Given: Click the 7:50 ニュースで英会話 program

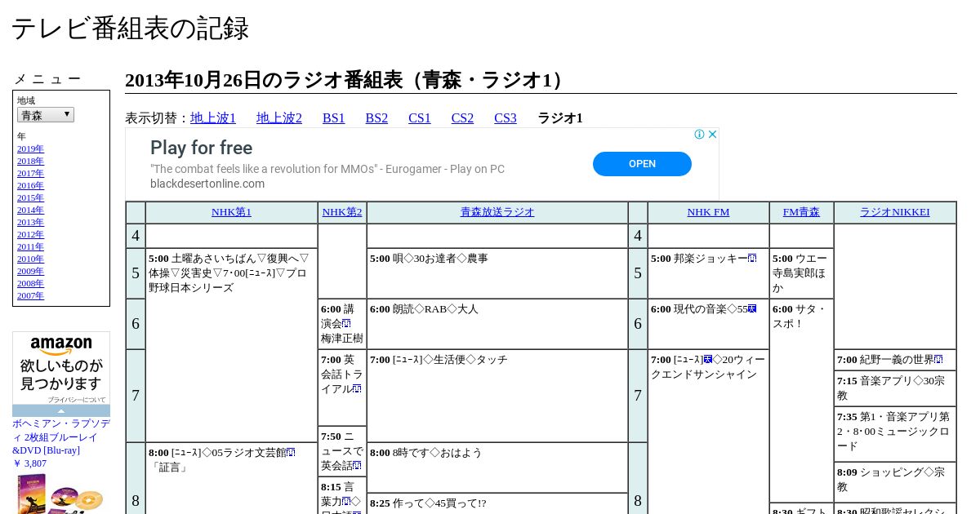Looking at the screenshot, I should pos(342,451).
